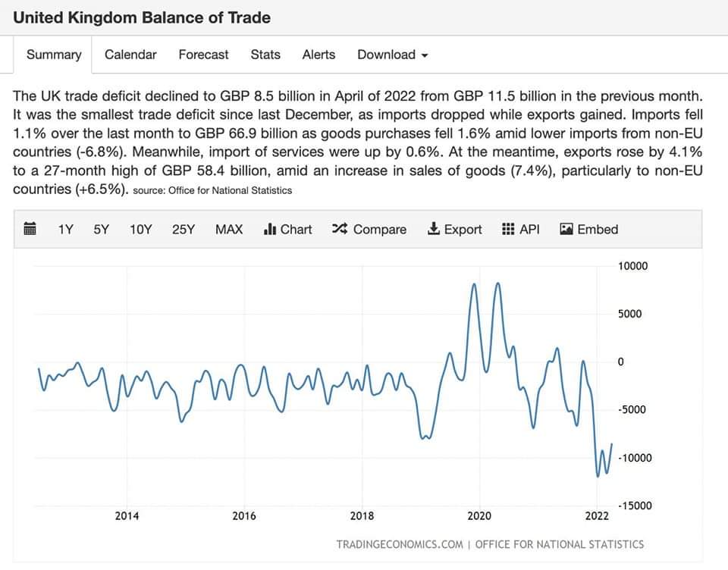Click the Office for National Statistics source text
Screen dimensions: 728x570
coord(230,190)
